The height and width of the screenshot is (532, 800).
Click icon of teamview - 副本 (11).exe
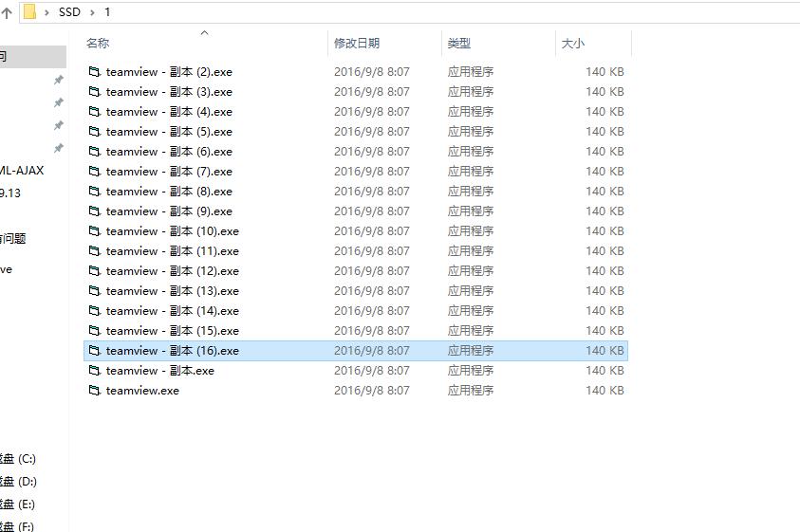[x=94, y=251]
